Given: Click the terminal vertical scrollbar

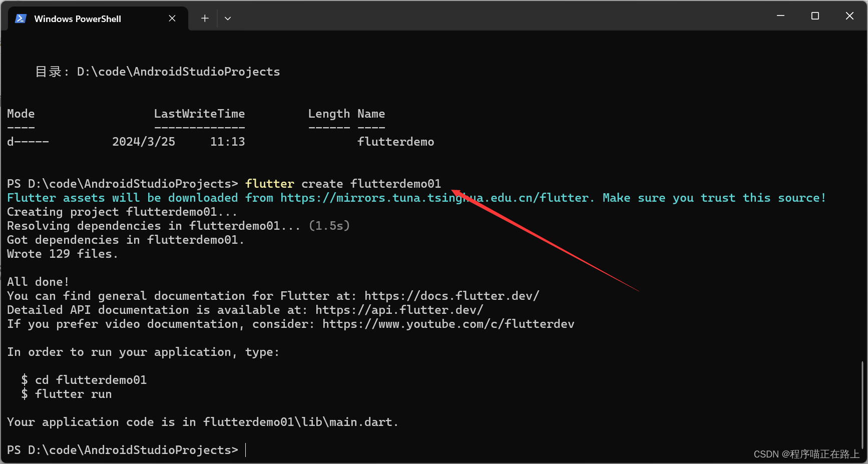Looking at the screenshot, I should (862, 405).
